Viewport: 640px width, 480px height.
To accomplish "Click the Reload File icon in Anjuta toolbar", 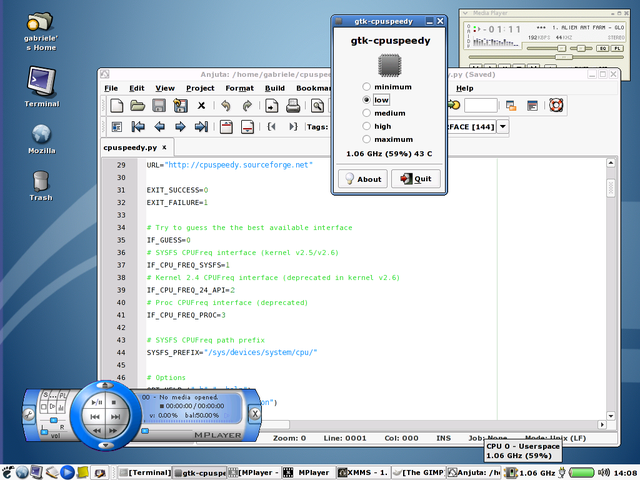I will click(x=180, y=106).
